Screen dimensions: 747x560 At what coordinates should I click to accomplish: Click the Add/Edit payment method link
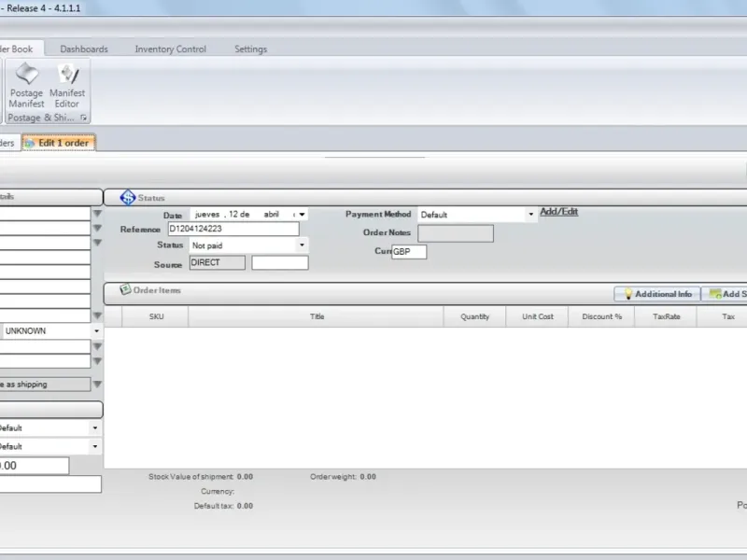[x=558, y=212]
